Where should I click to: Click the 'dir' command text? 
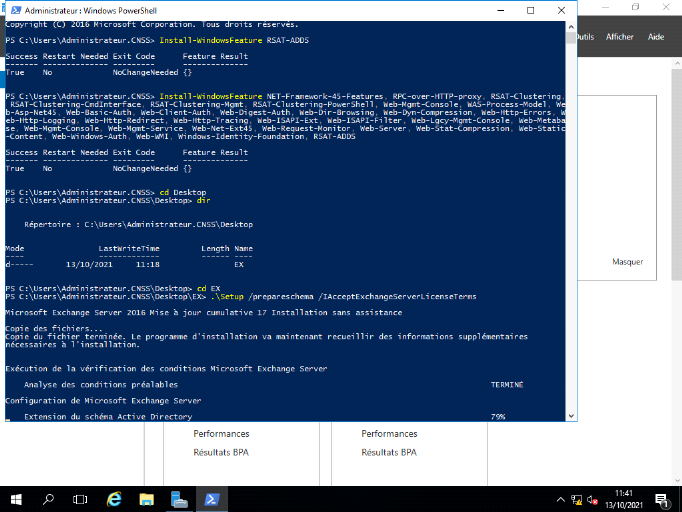203,201
